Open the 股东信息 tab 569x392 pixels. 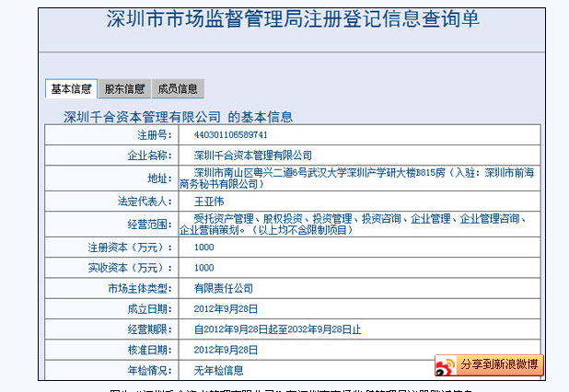click(123, 89)
